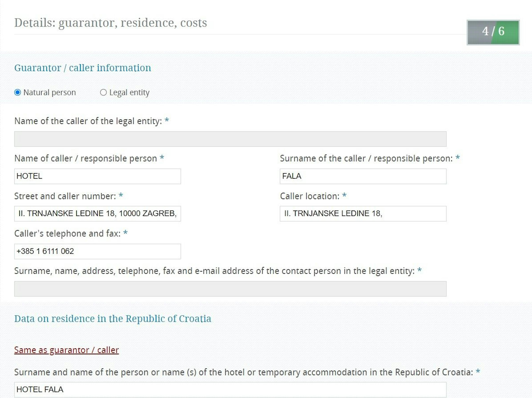Click the Street and caller number field
The width and height of the screenshot is (532, 398).
tap(97, 214)
